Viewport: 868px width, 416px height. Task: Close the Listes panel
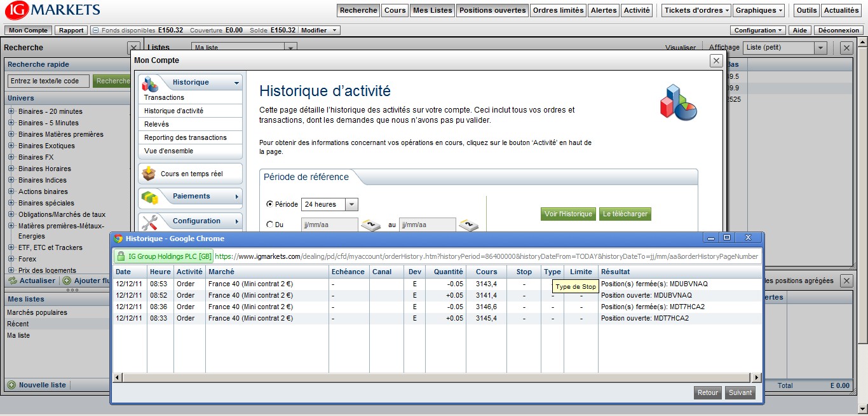(x=846, y=48)
